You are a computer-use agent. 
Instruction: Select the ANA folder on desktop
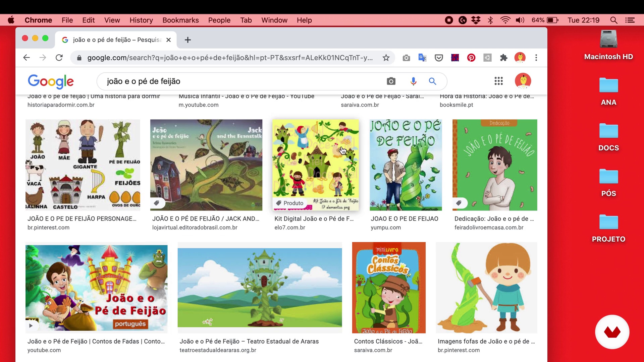pos(608,85)
